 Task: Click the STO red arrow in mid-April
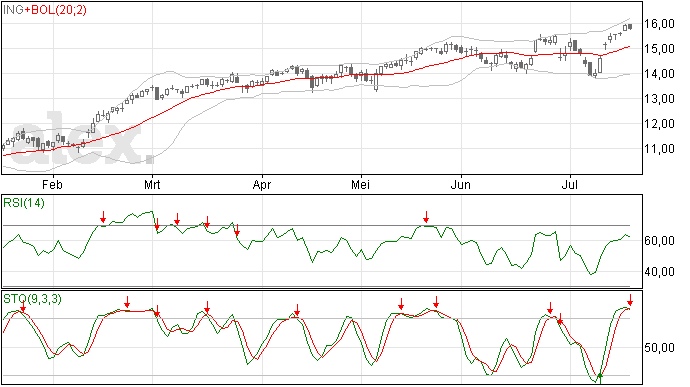click(x=297, y=310)
